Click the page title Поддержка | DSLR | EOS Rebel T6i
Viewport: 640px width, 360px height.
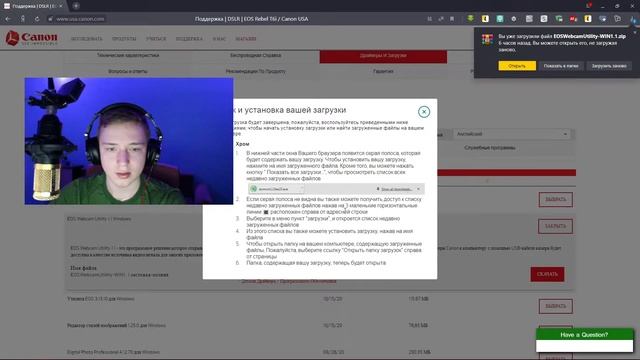tap(251, 19)
